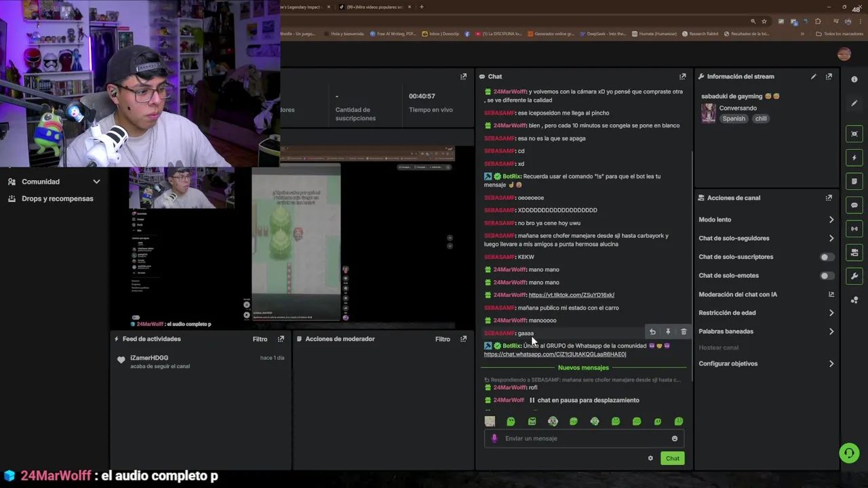
Task: Jump to Nuevos mensajes divider
Action: pos(583,367)
